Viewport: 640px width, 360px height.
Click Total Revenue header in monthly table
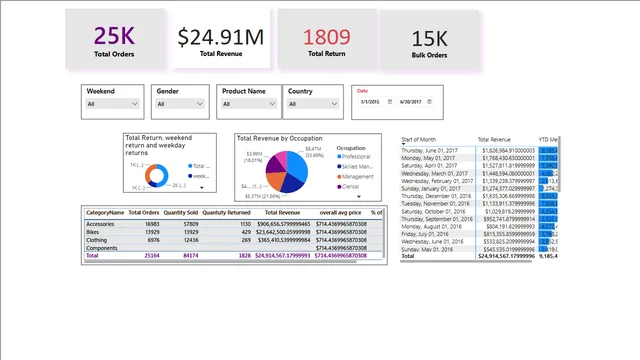pos(494,140)
